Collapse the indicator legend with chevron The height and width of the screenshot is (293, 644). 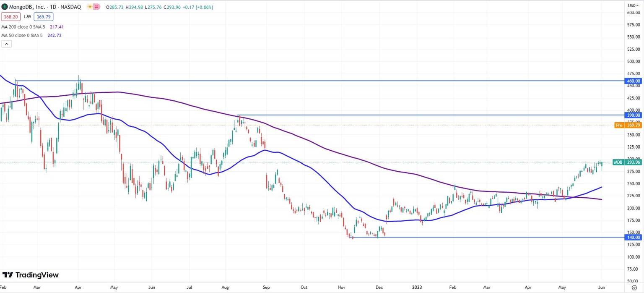6,44
